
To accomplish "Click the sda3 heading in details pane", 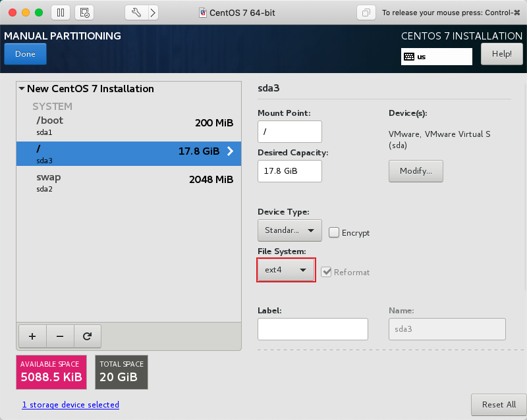I will click(269, 88).
